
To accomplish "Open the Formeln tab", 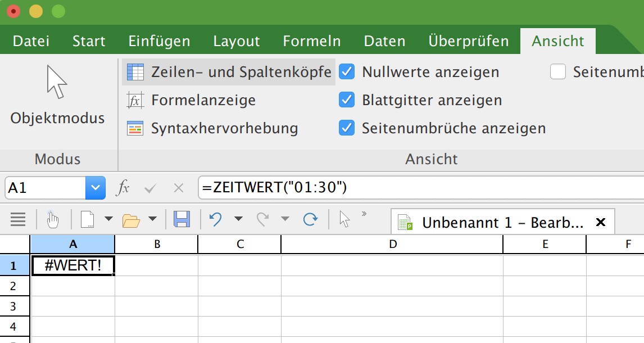I will [x=312, y=41].
